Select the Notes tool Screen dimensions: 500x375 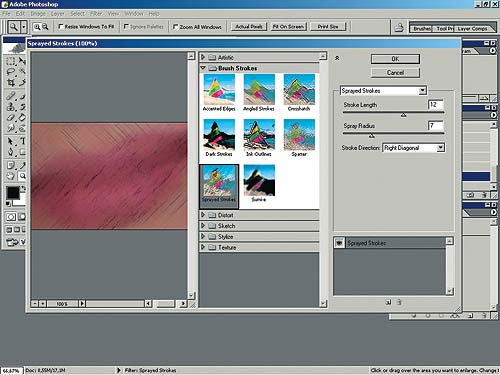pos(11,165)
